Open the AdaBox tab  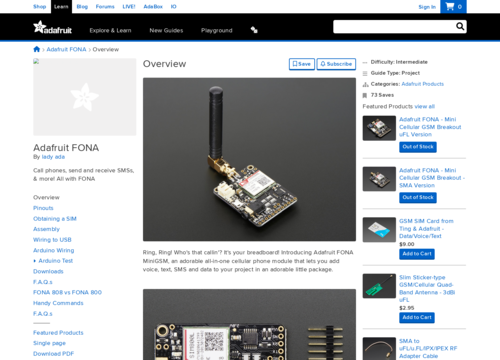point(153,7)
